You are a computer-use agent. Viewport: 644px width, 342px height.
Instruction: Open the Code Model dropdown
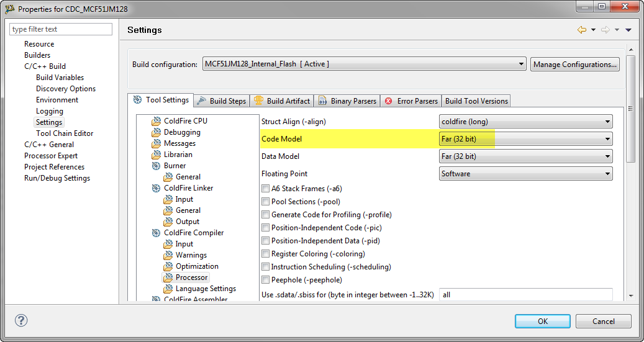(525, 139)
